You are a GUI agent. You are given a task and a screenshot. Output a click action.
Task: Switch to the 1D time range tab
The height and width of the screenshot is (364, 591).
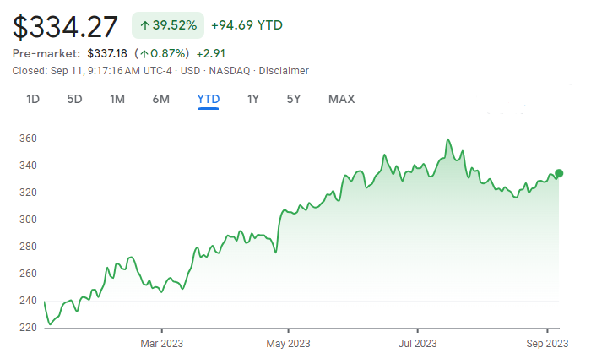click(33, 99)
